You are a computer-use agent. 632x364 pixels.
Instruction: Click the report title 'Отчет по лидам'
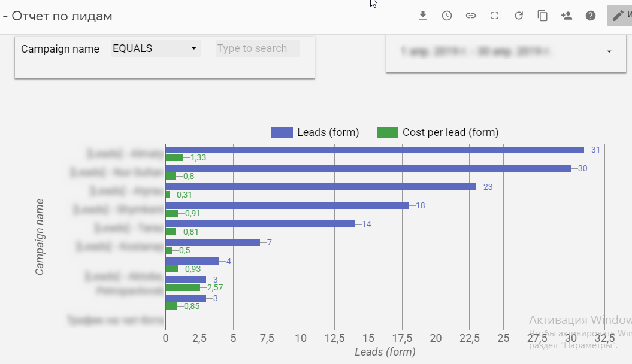[61, 16]
